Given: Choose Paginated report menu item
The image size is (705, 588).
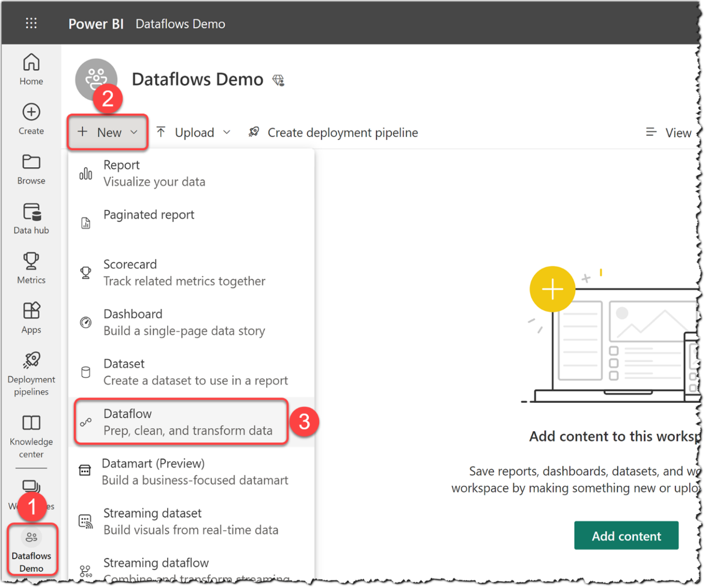Looking at the screenshot, I should coord(191,222).
